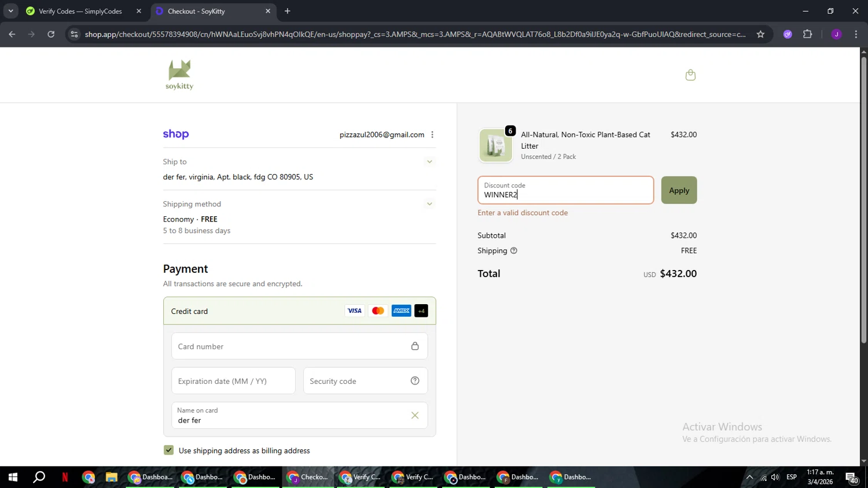Open the Chrome profile avatar
868x488 pixels.
coord(836,34)
